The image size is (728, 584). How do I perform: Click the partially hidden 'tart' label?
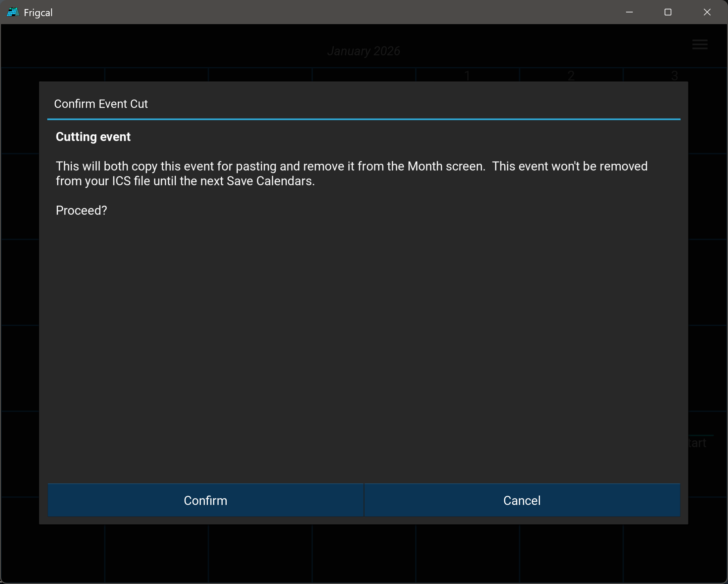pos(697,443)
